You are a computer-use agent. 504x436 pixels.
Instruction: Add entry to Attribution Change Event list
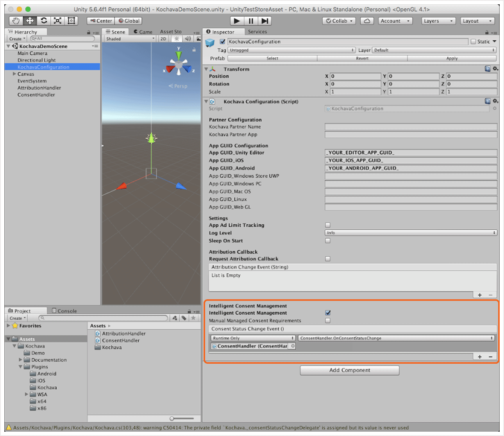pos(480,295)
